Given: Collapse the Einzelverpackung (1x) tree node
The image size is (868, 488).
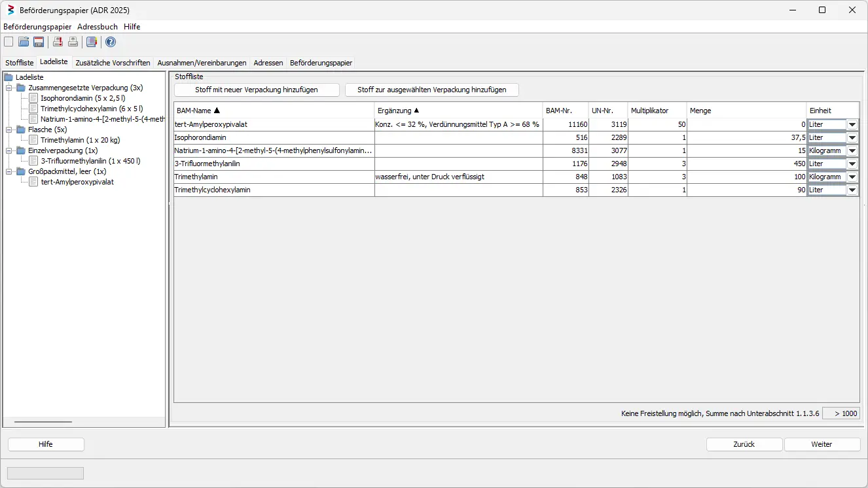Looking at the screenshot, I should pyautogui.click(x=9, y=150).
